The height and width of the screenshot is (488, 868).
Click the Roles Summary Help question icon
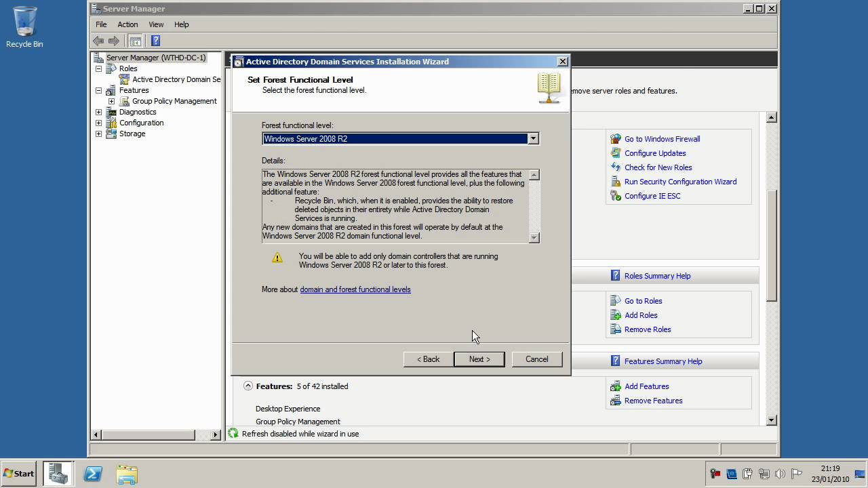point(616,276)
